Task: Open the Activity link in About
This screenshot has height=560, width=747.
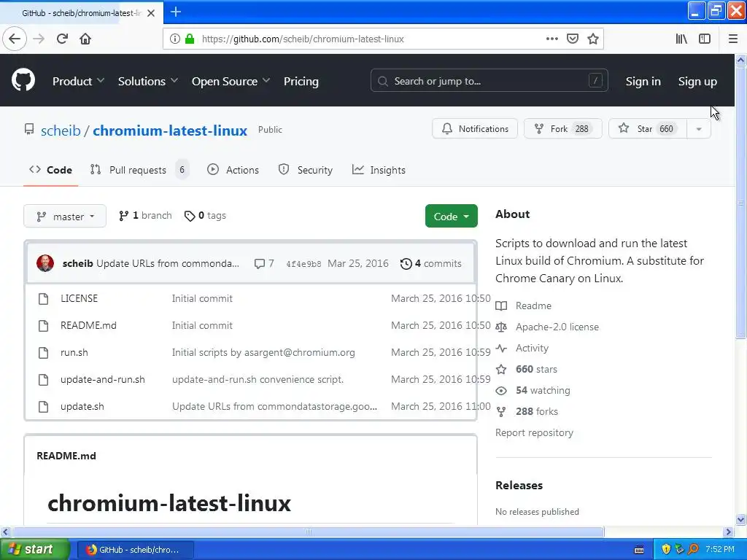Action: click(532, 348)
